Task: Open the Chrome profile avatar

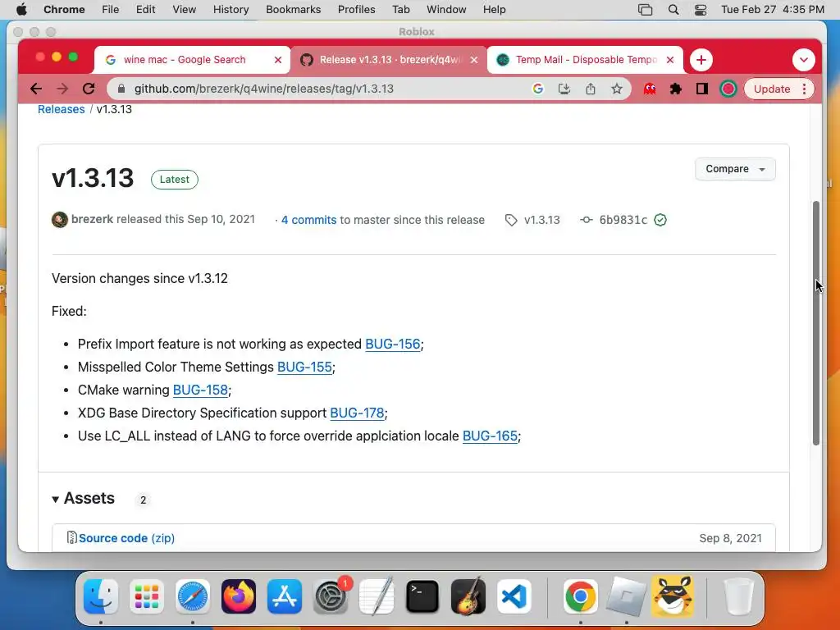Action: click(728, 89)
